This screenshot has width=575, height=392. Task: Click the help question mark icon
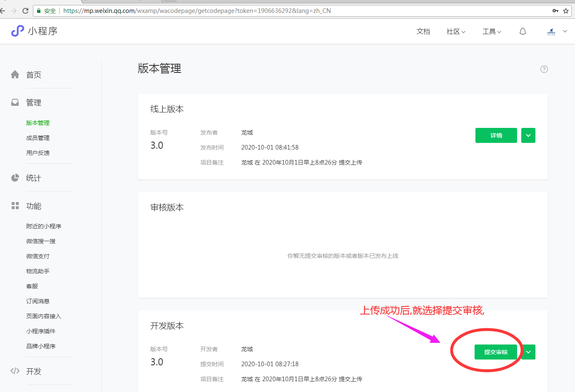click(x=544, y=69)
